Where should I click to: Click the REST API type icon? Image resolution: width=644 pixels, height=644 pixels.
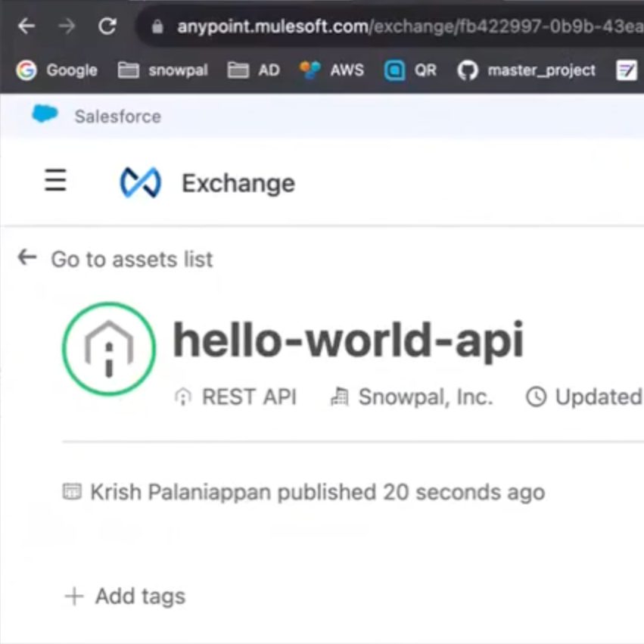[183, 397]
